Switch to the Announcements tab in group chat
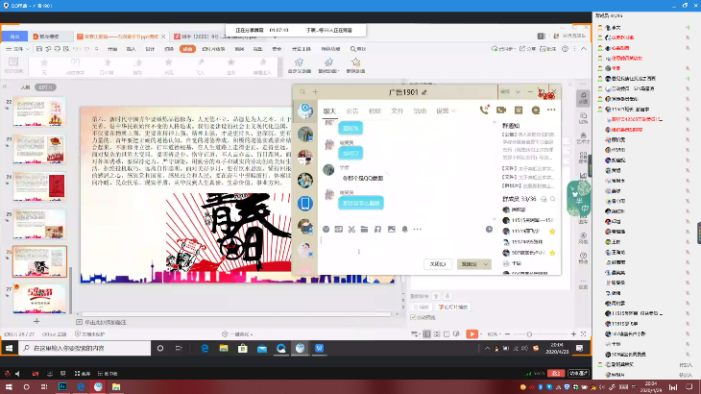Screen dimensions: 701x394 [x=352, y=111]
